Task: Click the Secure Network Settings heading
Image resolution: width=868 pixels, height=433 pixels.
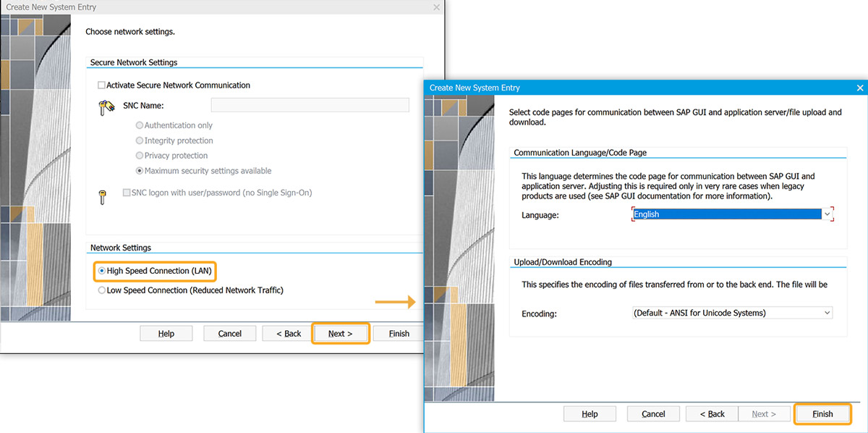Action: 134,63
